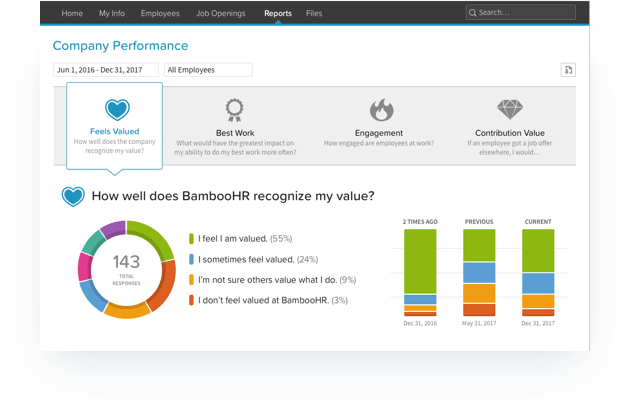The height and width of the screenshot is (412, 630).
Task: Click the May 31, 2017 date label
Action: [479, 323]
